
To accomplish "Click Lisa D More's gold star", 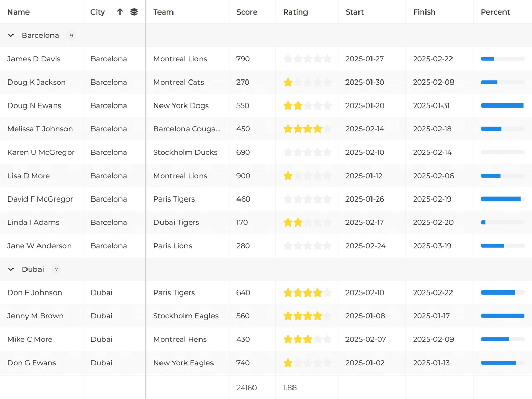I will [288, 176].
